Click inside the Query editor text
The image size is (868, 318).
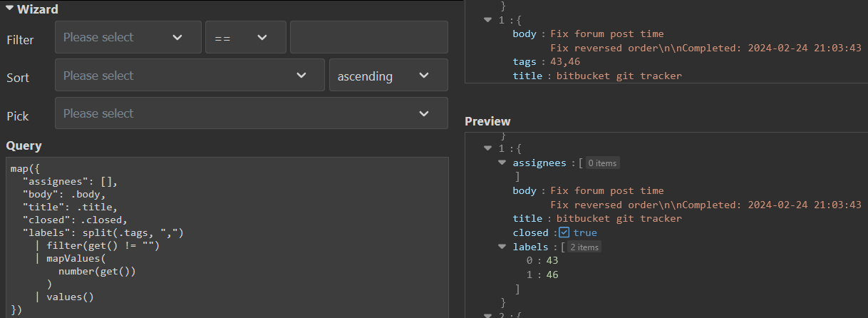[x=227, y=237]
